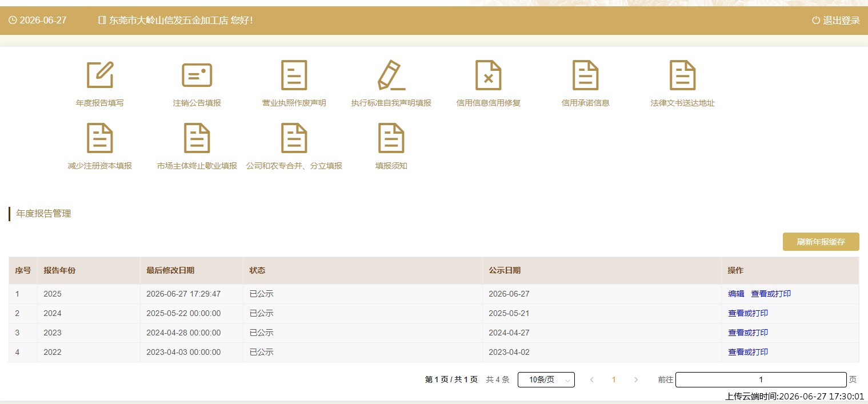Click 查看或打印 for the 2025 report
Viewport: 868px width, 404px height.
click(771, 294)
